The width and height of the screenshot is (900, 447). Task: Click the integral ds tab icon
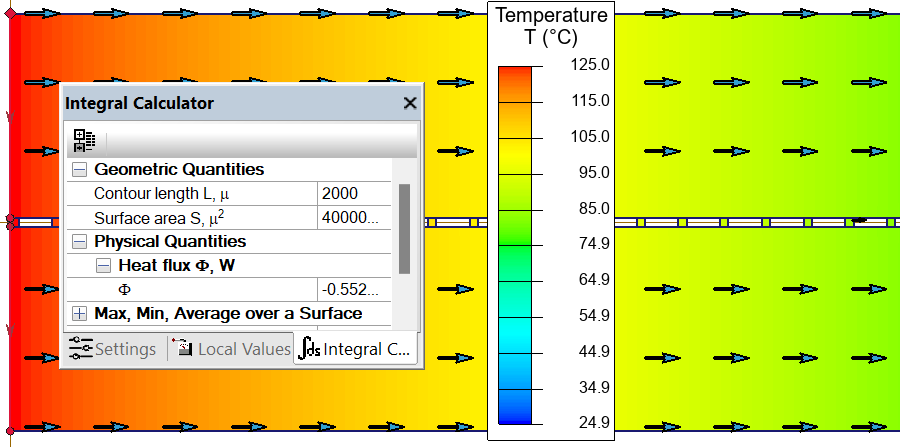[x=311, y=348]
